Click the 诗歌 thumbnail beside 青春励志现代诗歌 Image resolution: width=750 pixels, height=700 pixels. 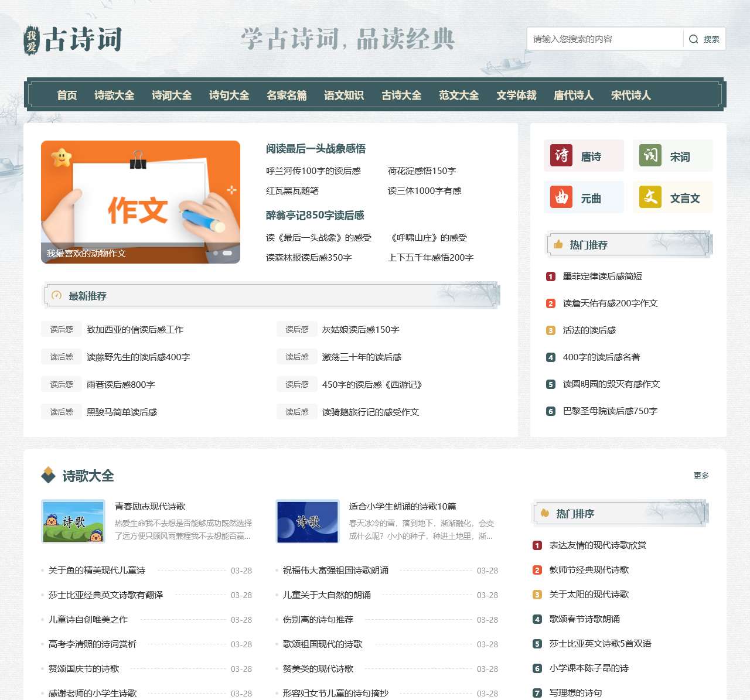pyautogui.click(x=73, y=521)
